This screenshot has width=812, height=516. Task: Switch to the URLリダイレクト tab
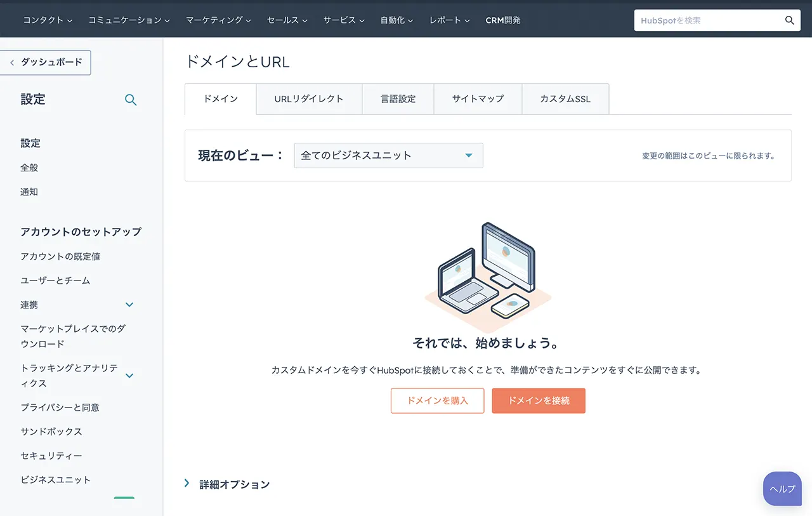click(x=309, y=99)
